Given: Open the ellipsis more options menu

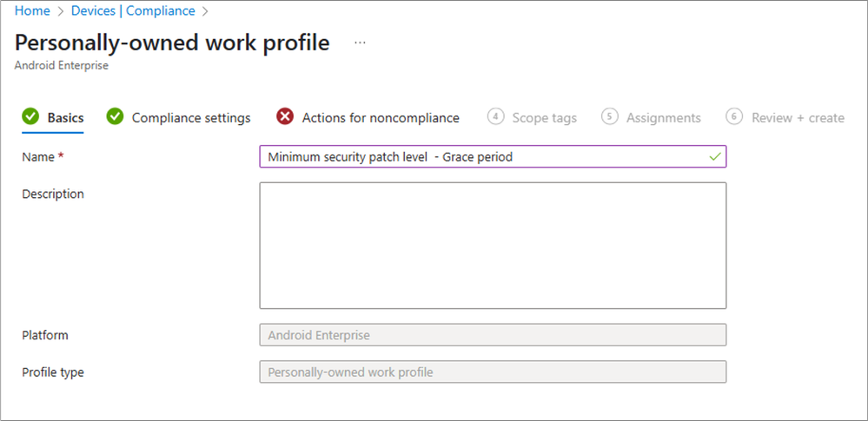Looking at the screenshot, I should [360, 43].
